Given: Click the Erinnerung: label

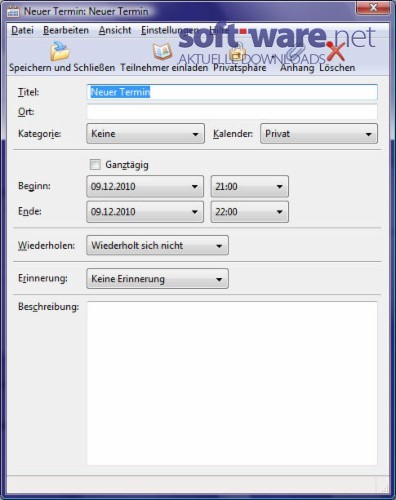Looking at the screenshot, I should 43,278.
